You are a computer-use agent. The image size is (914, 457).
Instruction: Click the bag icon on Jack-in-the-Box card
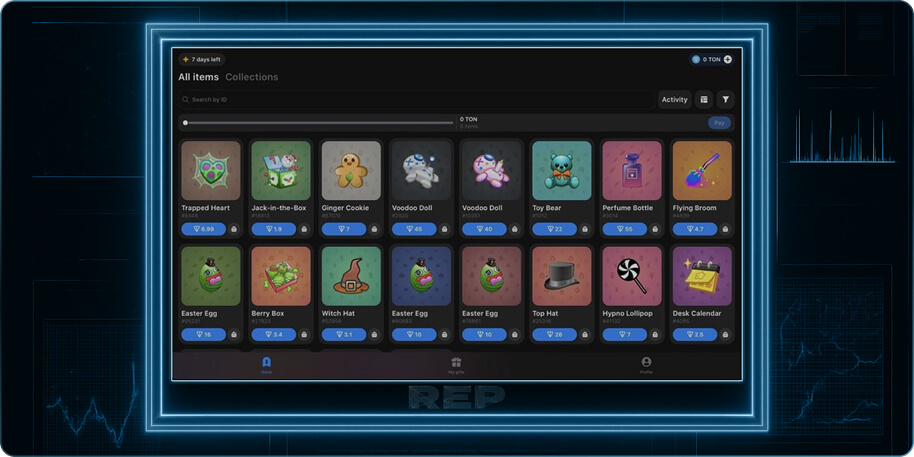304,229
